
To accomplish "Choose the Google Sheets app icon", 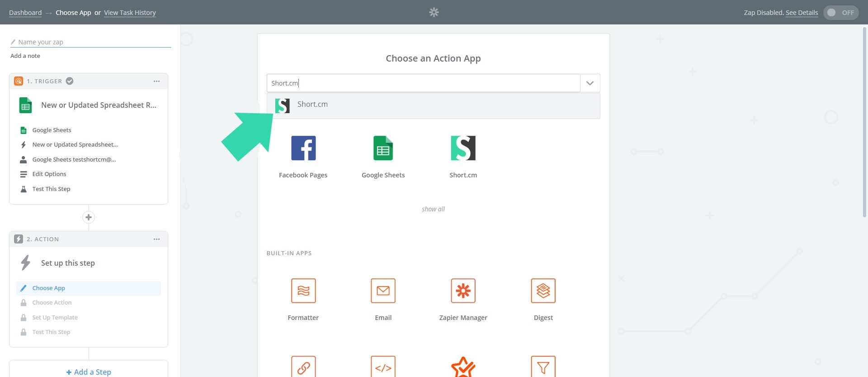I will 383,148.
